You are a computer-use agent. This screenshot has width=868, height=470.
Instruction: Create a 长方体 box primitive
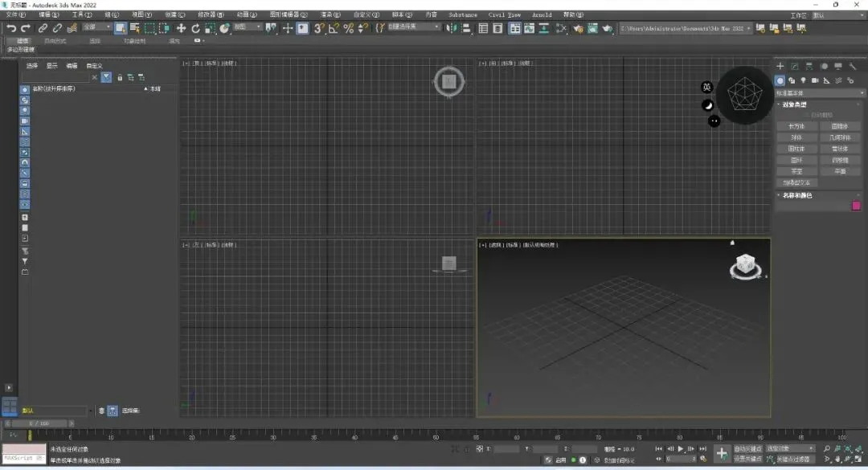(796, 126)
